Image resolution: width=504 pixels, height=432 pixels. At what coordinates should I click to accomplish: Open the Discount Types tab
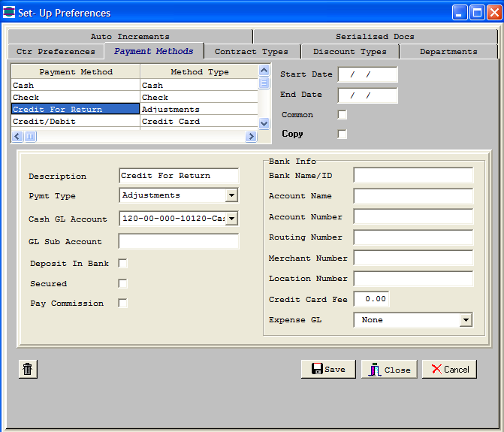[349, 52]
